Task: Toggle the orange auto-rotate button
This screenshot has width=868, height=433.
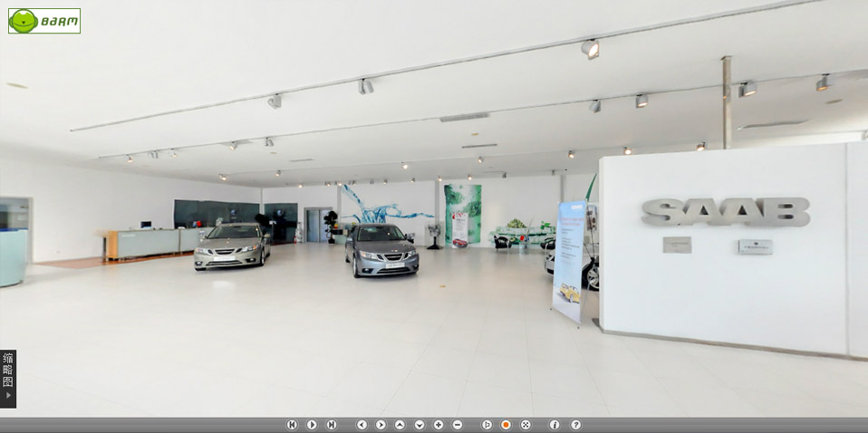Action: pyautogui.click(x=506, y=425)
